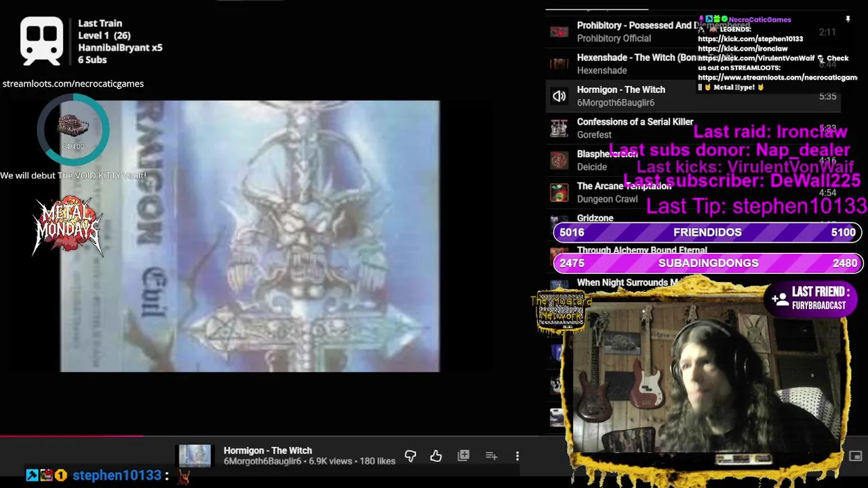The image size is (868, 488).
Task: Click NecroCaticGames username in chat
Action: 759,20
